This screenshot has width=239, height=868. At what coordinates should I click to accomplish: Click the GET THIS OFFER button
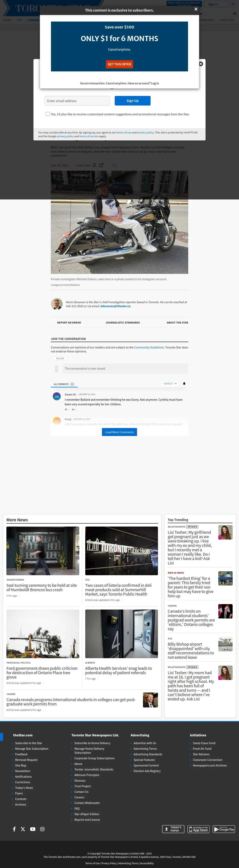point(119,64)
